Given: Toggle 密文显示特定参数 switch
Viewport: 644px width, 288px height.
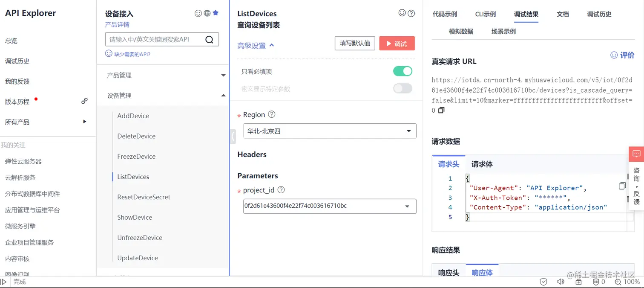Looking at the screenshot, I should pyautogui.click(x=402, y=89).
